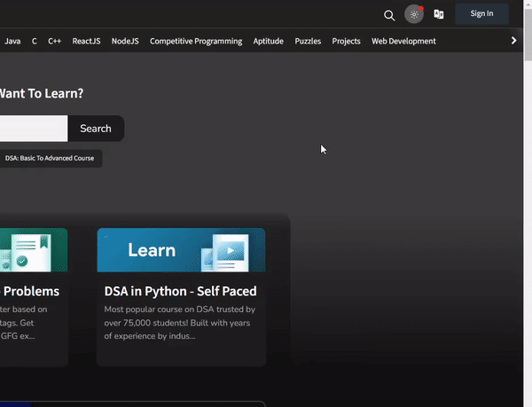Open the C++ topic in nav bar
Screen dimensions: 532x407
pos(55,41)
